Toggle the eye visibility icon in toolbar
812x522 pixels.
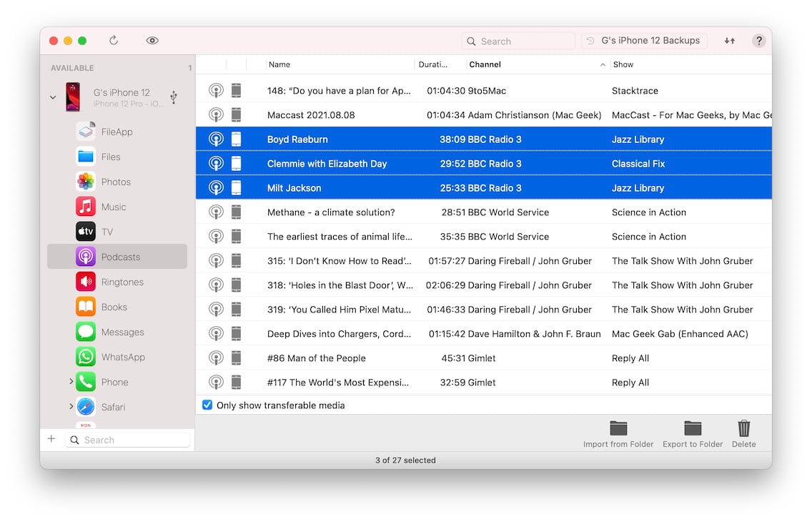152,40
